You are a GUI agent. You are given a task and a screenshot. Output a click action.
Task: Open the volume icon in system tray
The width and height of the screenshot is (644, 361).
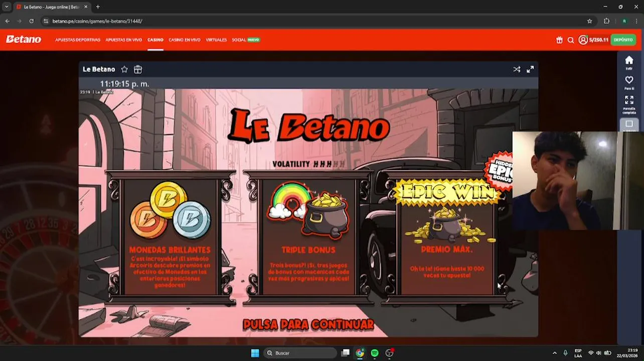coord(599,353)
